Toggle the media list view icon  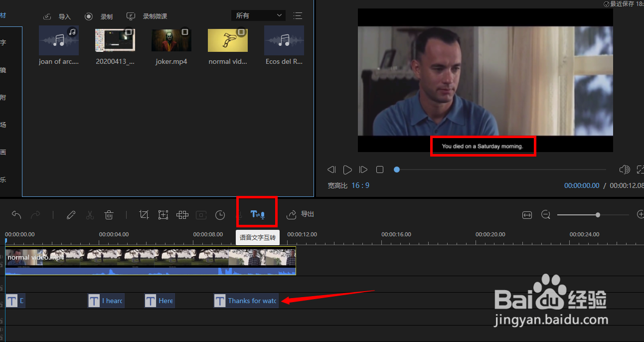pyautogui.click(x=298, y=16)
